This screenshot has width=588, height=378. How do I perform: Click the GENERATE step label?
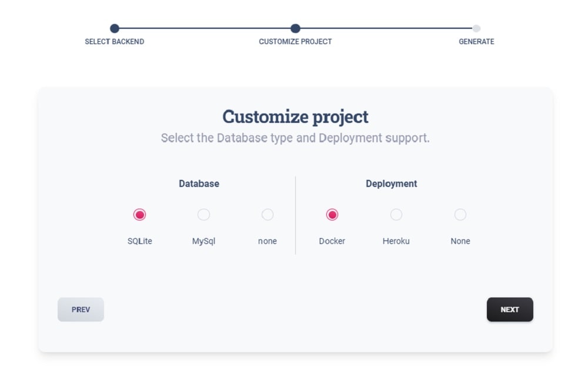[x=476, y=42]
